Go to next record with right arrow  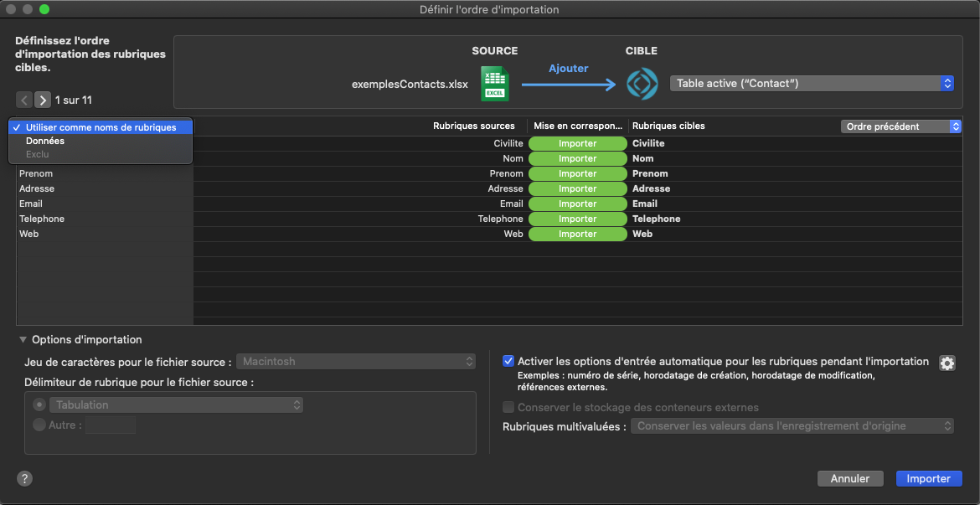(43, 100)
